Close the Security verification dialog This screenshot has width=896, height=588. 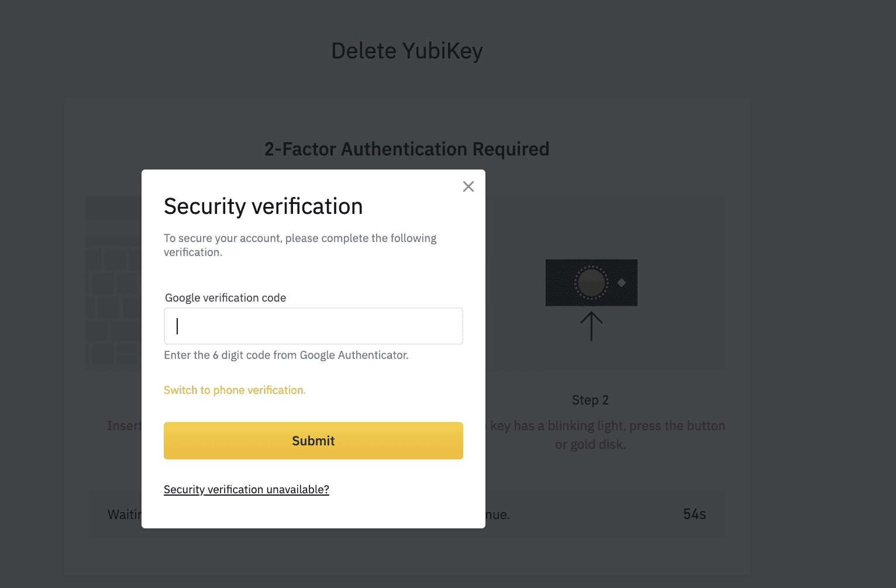point(468,186)
